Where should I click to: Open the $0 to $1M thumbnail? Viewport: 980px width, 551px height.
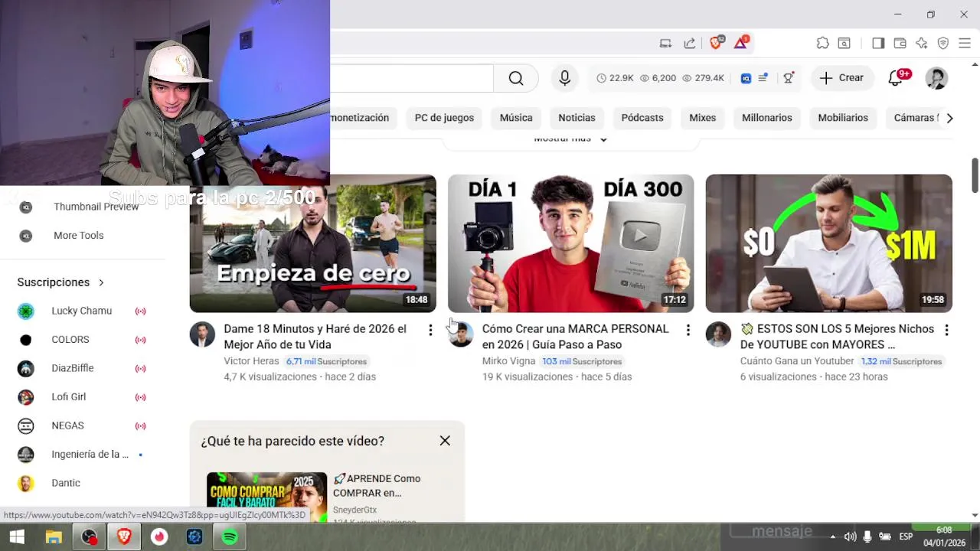tap(829, 243)
